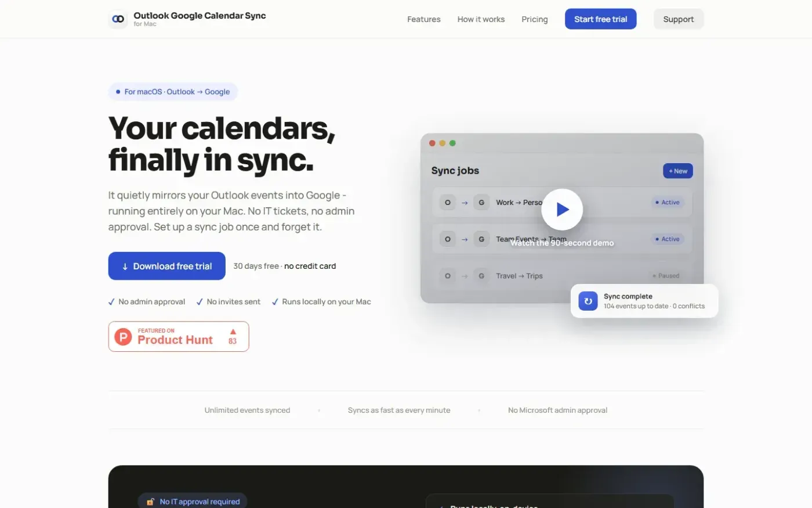812x508 pixels.
Task: Click 'Unlimited events synced' in the stats strip
Action: point(247,410)
